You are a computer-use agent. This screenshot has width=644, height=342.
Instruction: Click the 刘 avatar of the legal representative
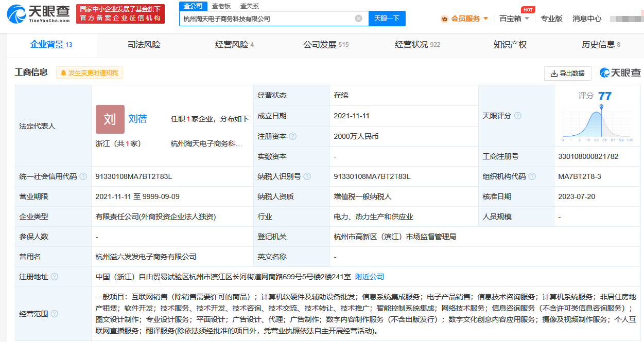pos(110,119)
